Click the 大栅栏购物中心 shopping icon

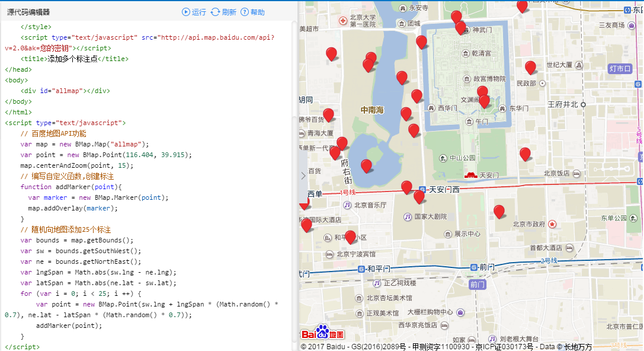click(460, 312)
